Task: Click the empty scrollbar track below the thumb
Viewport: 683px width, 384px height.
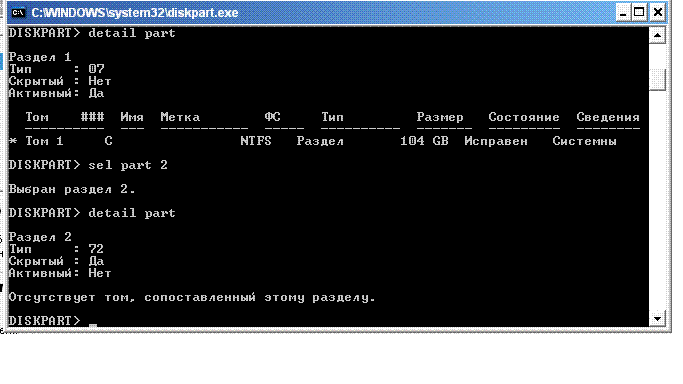Action: [657, 200]
